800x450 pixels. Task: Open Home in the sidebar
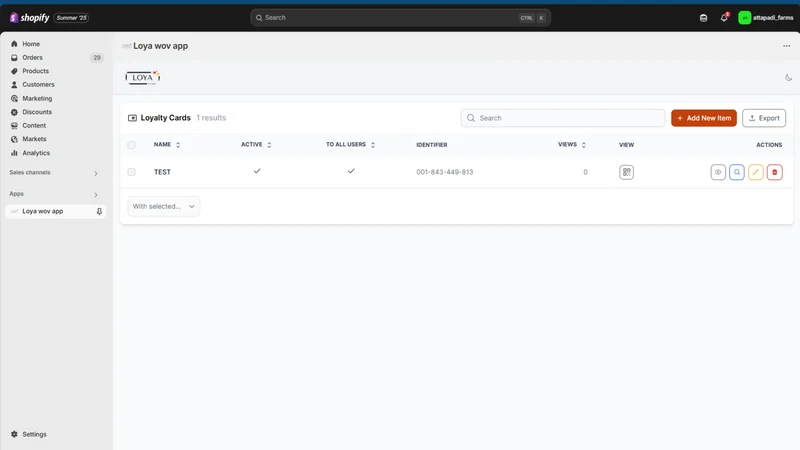click(x=31, y=44)
